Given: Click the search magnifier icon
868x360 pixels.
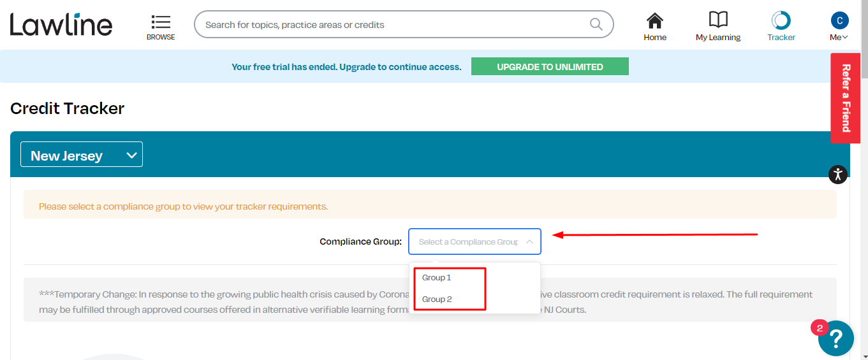Looking at the screenshot, I should click(x=596, y=24).
